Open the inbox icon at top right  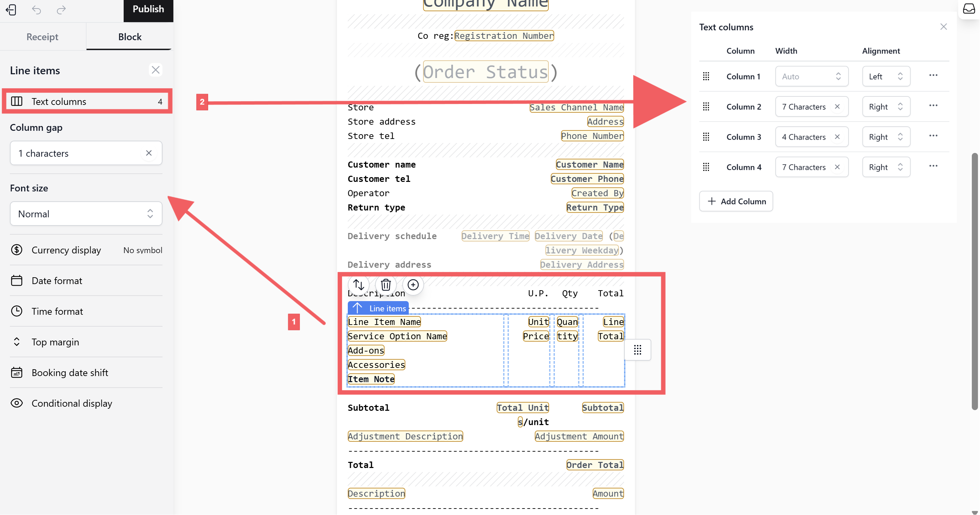(x=968, y=9)
